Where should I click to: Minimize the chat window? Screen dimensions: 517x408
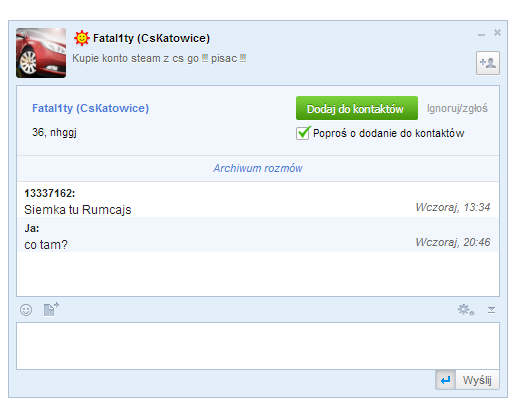pos(481,34)
